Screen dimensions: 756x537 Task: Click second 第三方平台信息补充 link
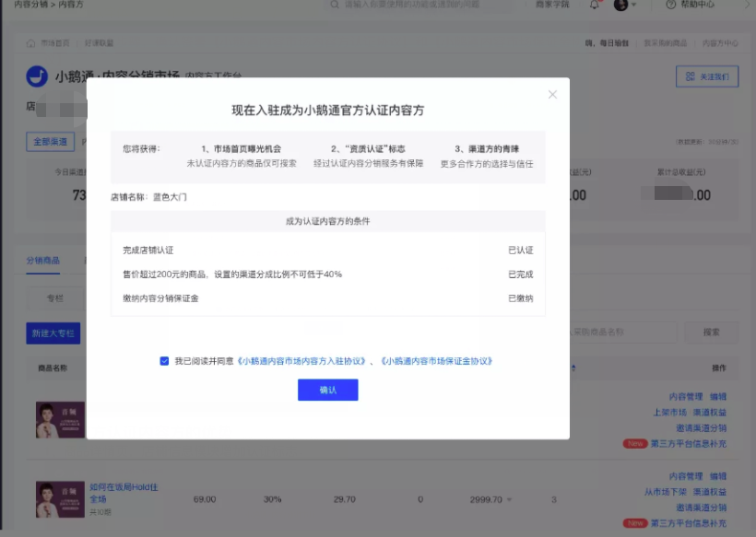pyautogui.click(x=689, y=523)
